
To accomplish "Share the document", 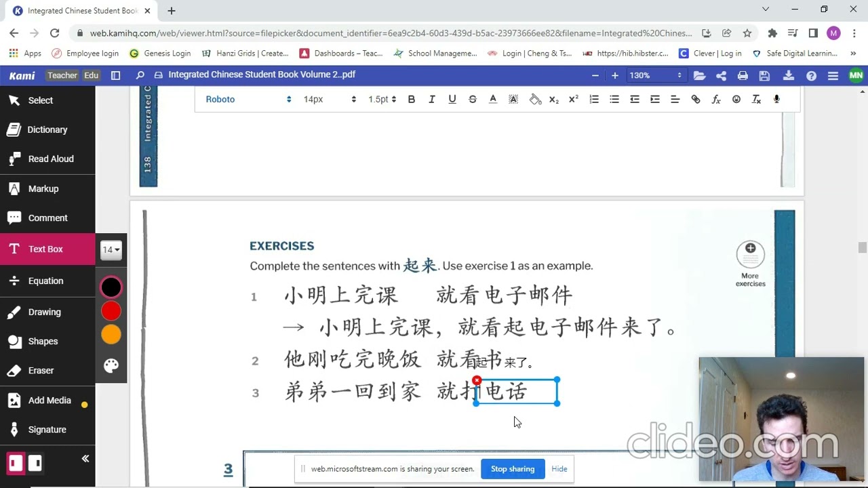I will point(721,75).
